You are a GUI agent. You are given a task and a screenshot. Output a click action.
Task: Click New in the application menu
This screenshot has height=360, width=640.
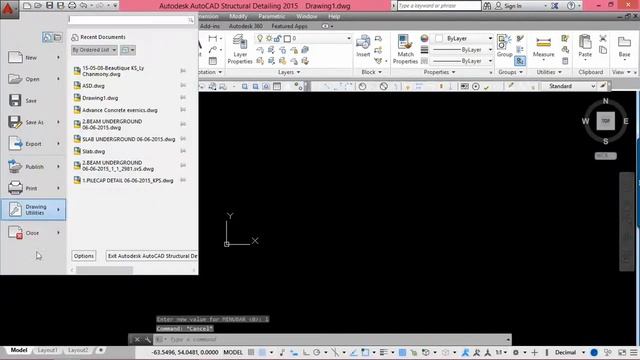coord(33,58)
